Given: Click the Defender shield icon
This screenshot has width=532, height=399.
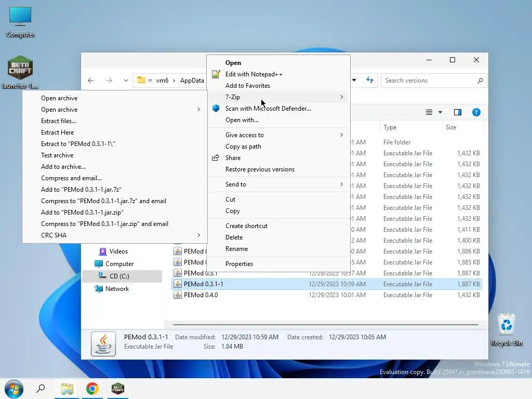Looking at the screenshot, I should pos(216,108).
